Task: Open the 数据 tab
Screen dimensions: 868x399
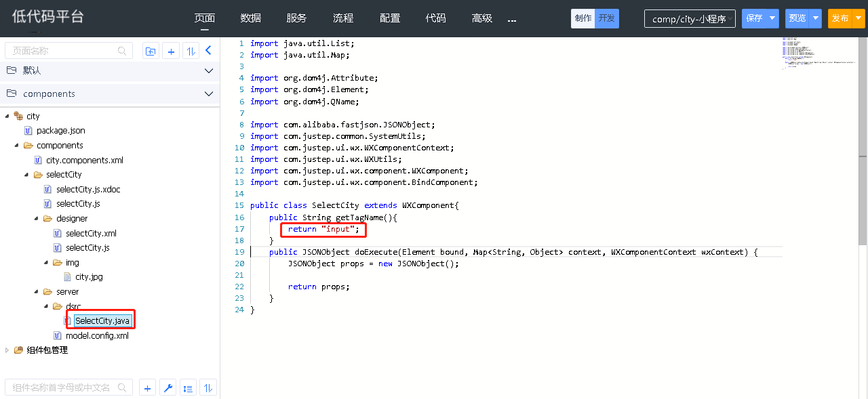Action: [x=250, y=18]
